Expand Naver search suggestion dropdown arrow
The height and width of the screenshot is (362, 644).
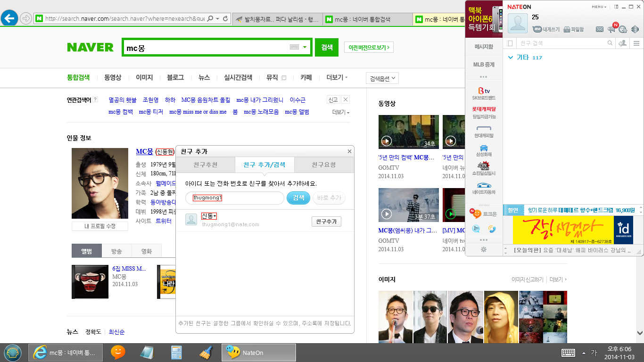coord(305,47)
